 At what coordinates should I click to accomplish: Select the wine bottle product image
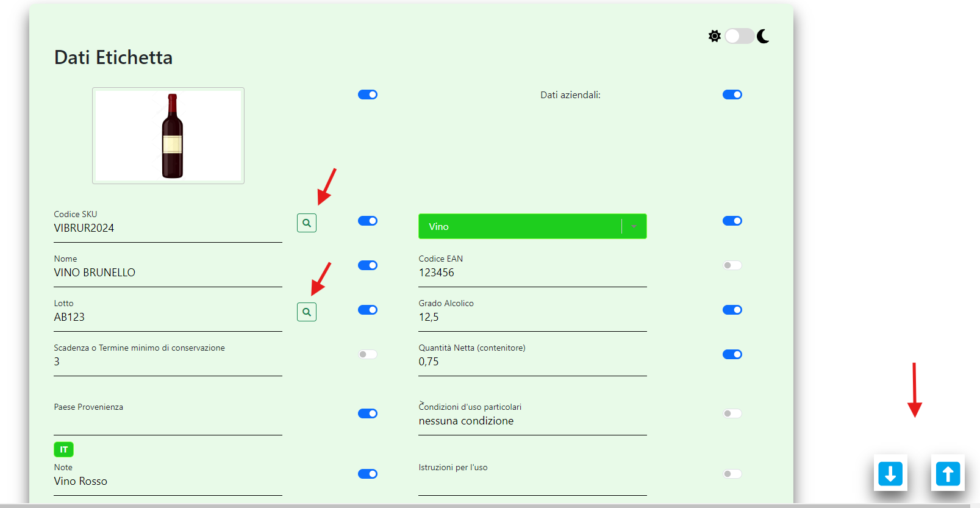pyautogui.click(x=168, y=135)
